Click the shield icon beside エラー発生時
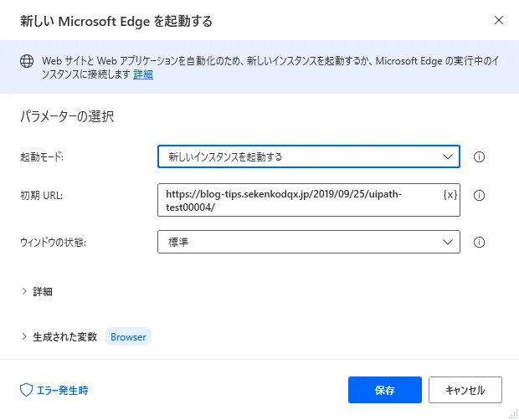 (x=25, y=390)
